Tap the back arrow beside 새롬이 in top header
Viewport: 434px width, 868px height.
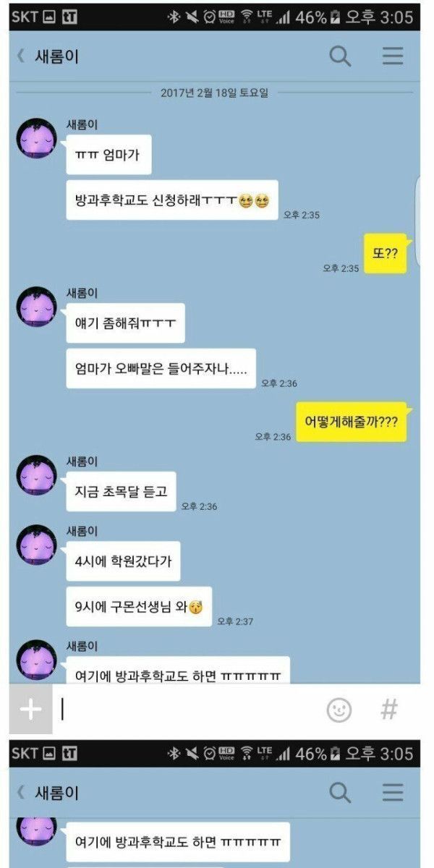coord(21,56)
